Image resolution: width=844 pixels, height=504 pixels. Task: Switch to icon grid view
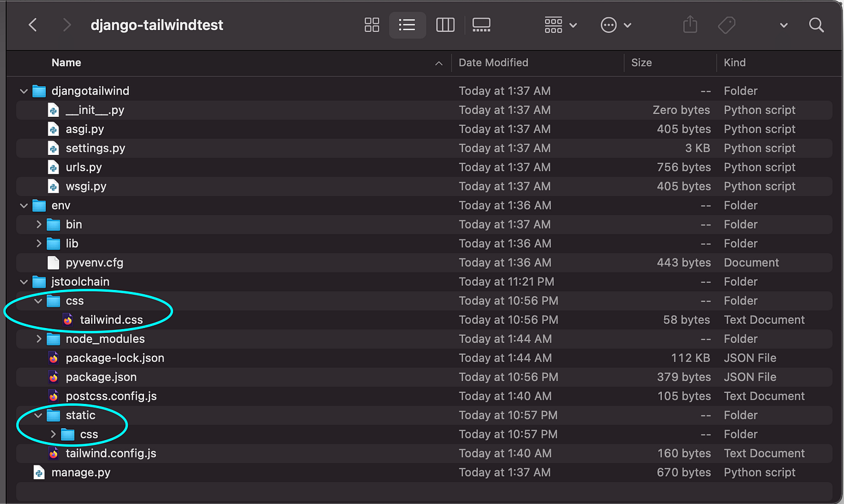point(372,25)
